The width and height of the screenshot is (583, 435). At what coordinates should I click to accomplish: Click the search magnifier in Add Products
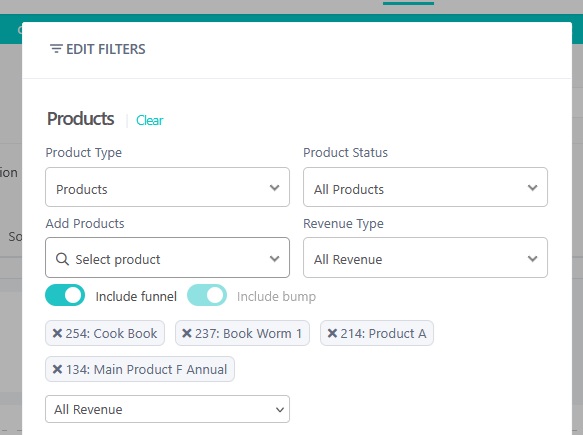click(62, 259)
